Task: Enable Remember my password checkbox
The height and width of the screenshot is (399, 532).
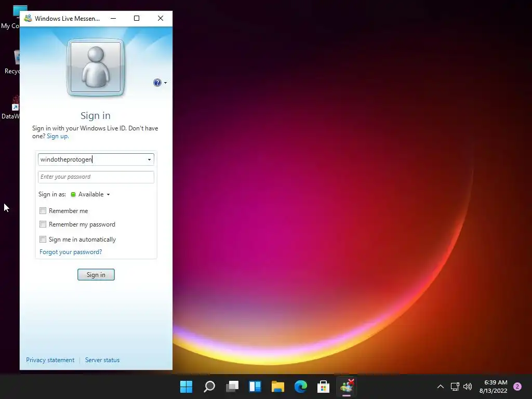Action: coord(43,224)
